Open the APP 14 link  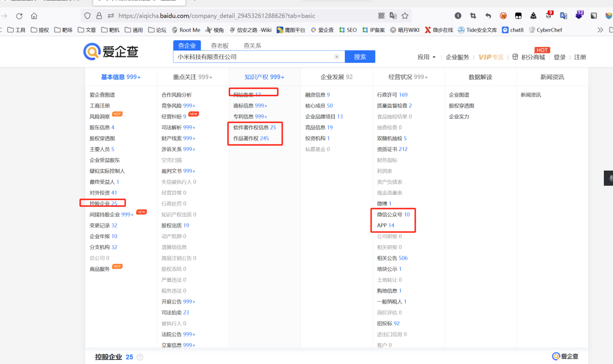tap(386, 226)
